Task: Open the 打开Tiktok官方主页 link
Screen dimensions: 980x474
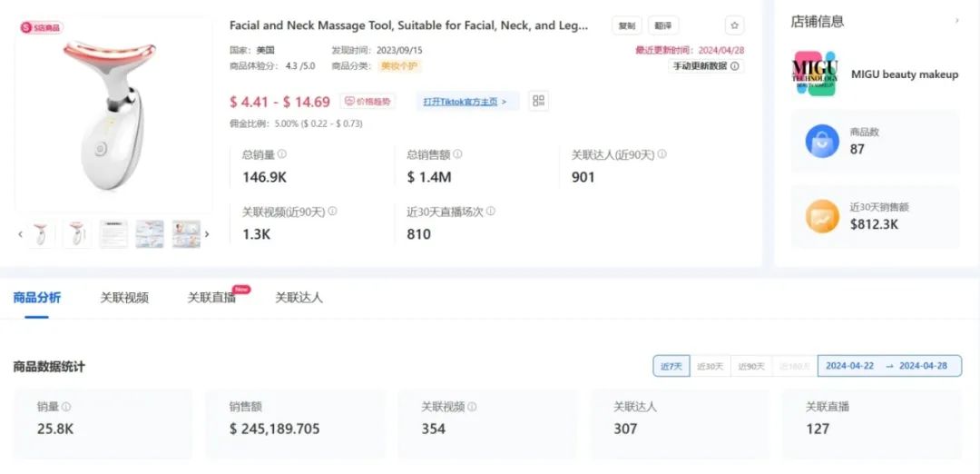Action: coord(467,102)
